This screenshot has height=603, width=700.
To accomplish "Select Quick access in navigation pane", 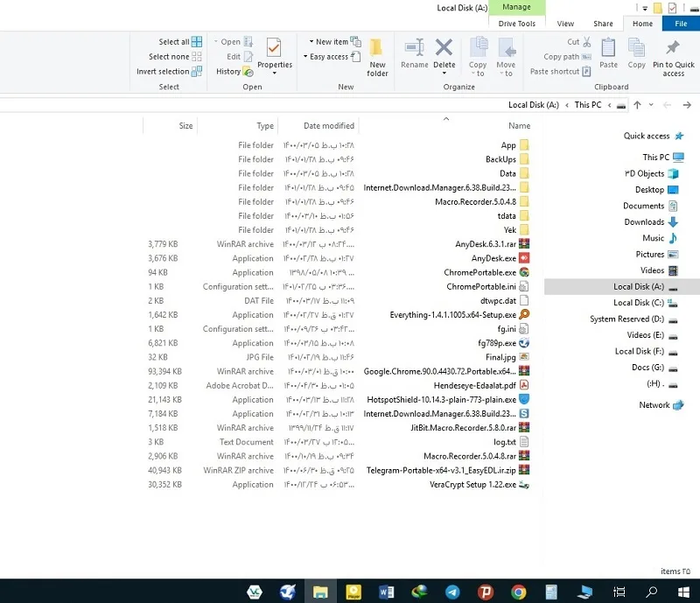I will point(653,137).
